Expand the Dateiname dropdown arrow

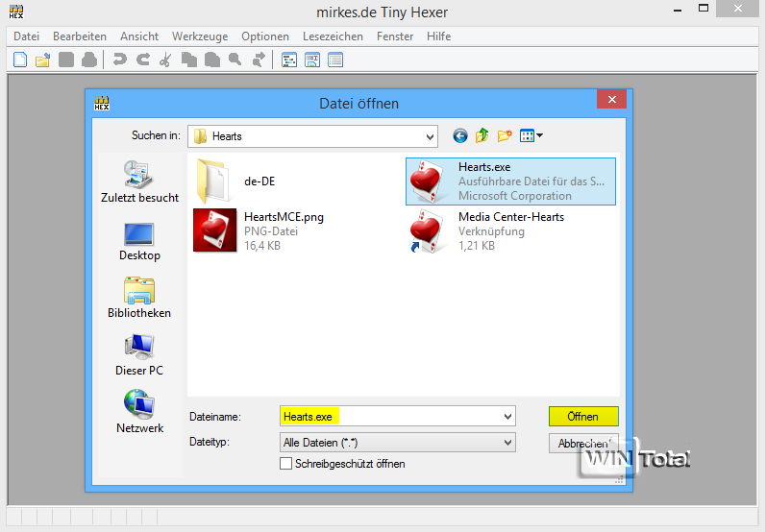pos(508,417)
